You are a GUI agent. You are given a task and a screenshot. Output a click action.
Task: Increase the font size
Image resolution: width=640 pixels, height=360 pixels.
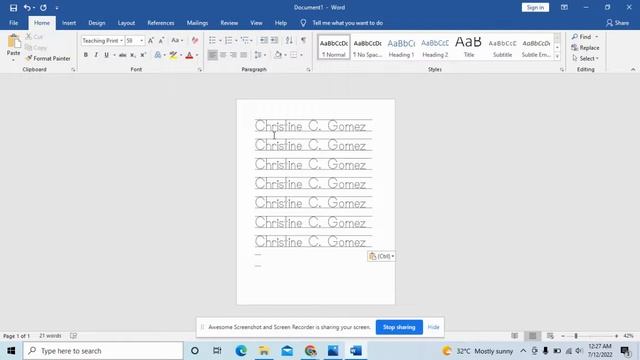(x=151, y=40)
